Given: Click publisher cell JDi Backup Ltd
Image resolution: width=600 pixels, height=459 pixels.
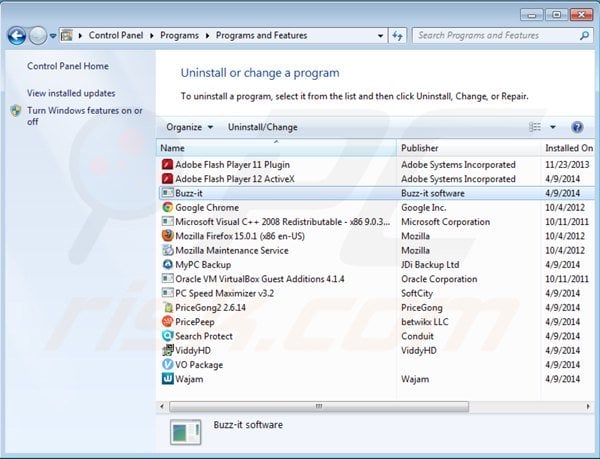Looking at the screenshot, I should (430, 265).
